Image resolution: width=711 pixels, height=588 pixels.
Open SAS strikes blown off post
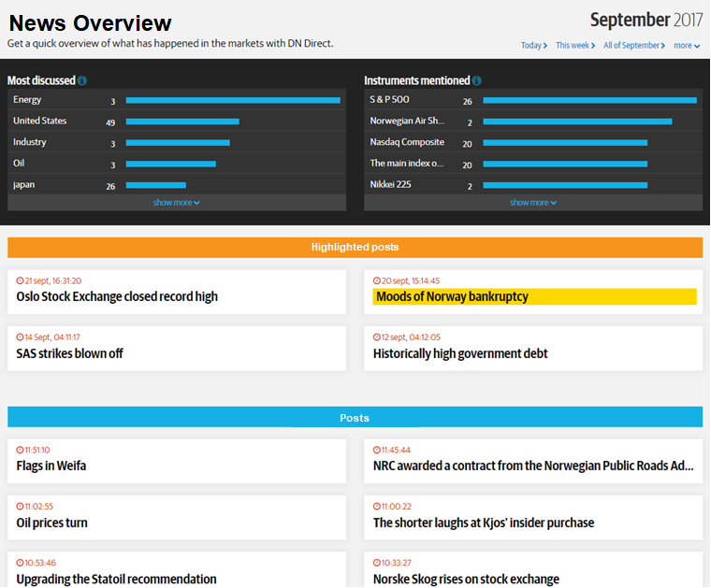point(70,353)
